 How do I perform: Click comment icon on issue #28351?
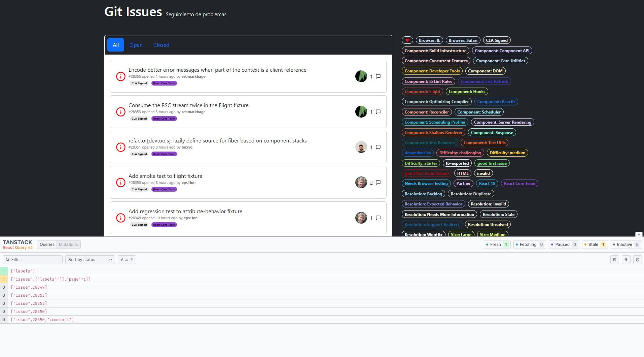tap(378, 147)
